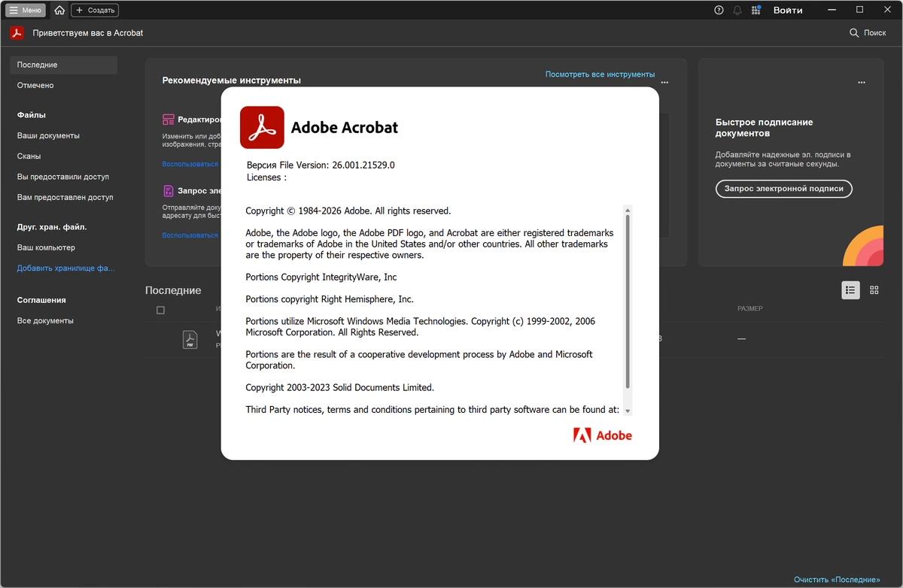
Task: Select Последние in the sidebar
Action: click(x=64, y=65)
